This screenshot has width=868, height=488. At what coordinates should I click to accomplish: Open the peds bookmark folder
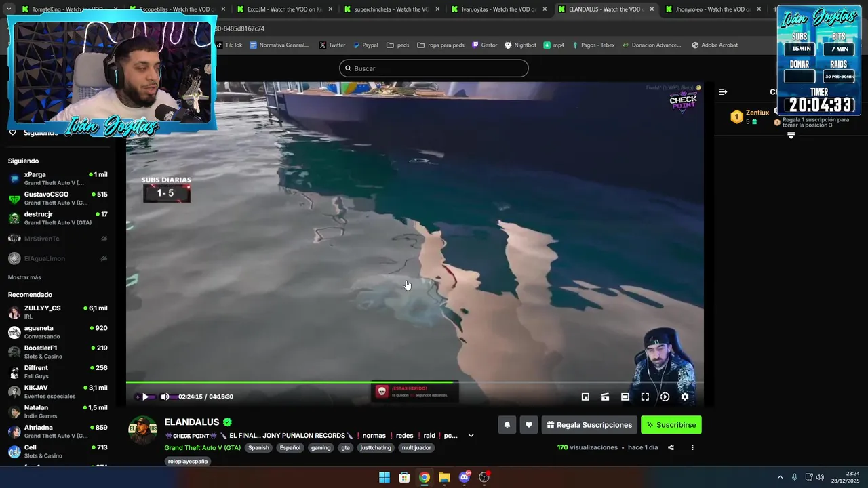397,45
